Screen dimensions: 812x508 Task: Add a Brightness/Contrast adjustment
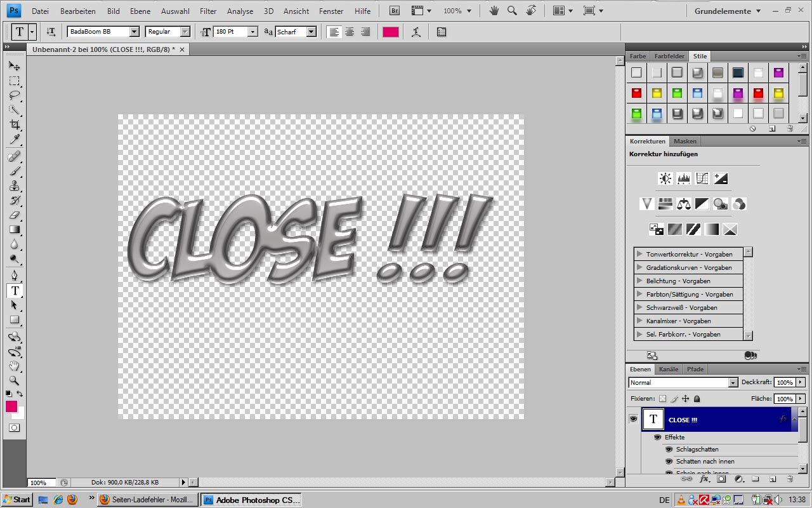(665, 178)
